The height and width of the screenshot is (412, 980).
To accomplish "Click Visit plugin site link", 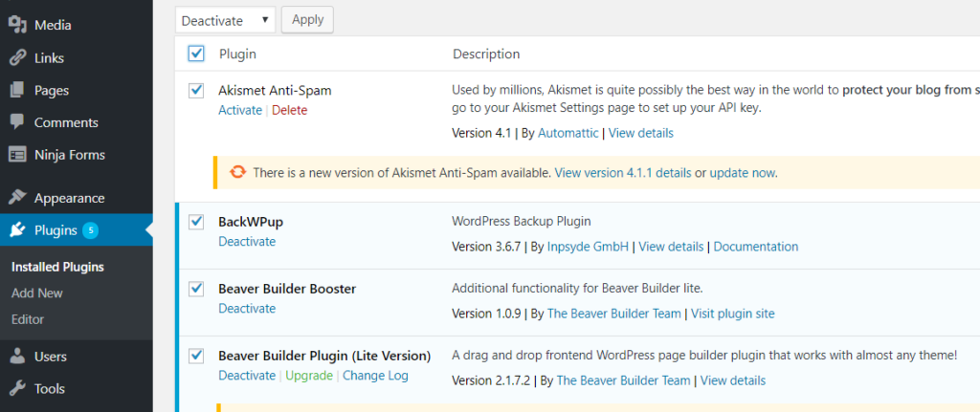I will (x=732, y=314).
